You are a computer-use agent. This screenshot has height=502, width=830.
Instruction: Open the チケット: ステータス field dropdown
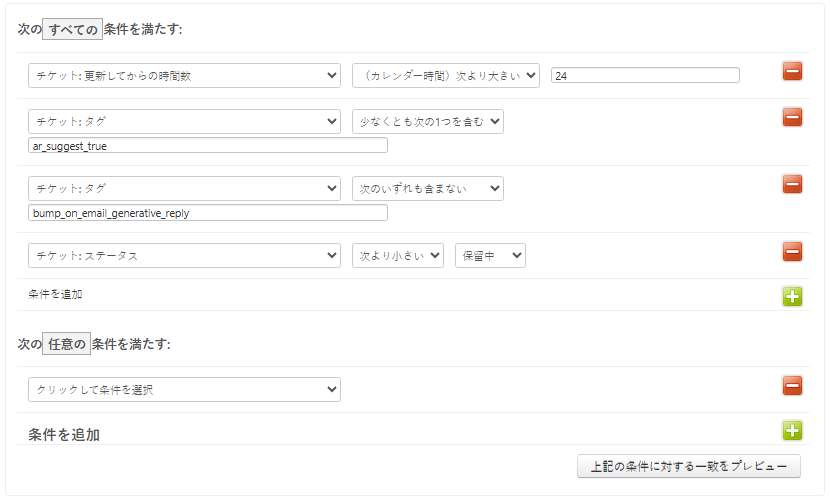(x=184, y=256)
